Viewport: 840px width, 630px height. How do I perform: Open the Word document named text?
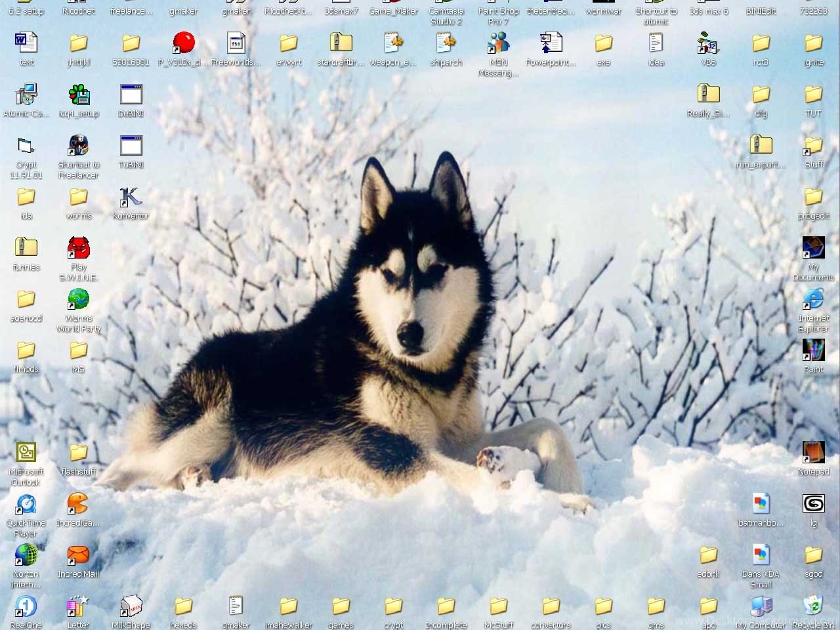tap(26, 43)
